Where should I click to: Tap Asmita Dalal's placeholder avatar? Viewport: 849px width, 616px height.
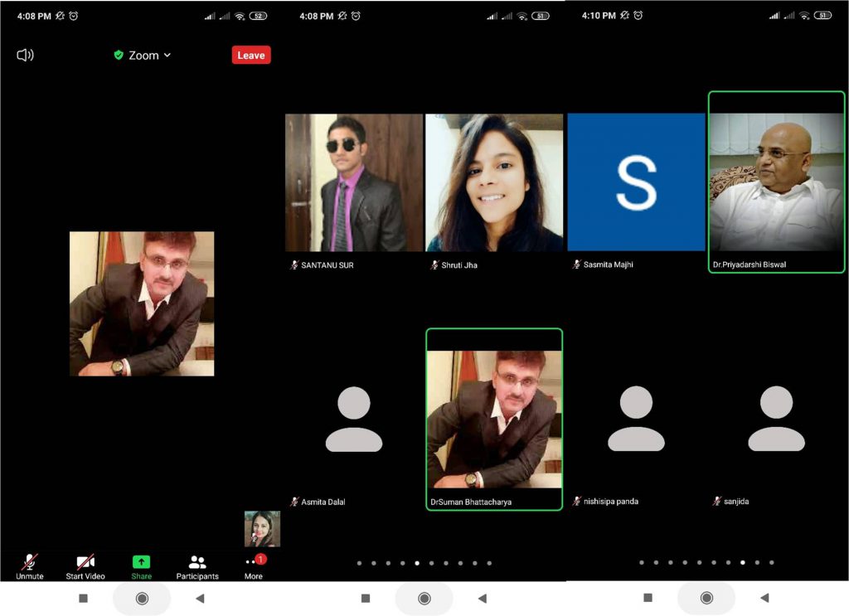[x=354, y=419]
